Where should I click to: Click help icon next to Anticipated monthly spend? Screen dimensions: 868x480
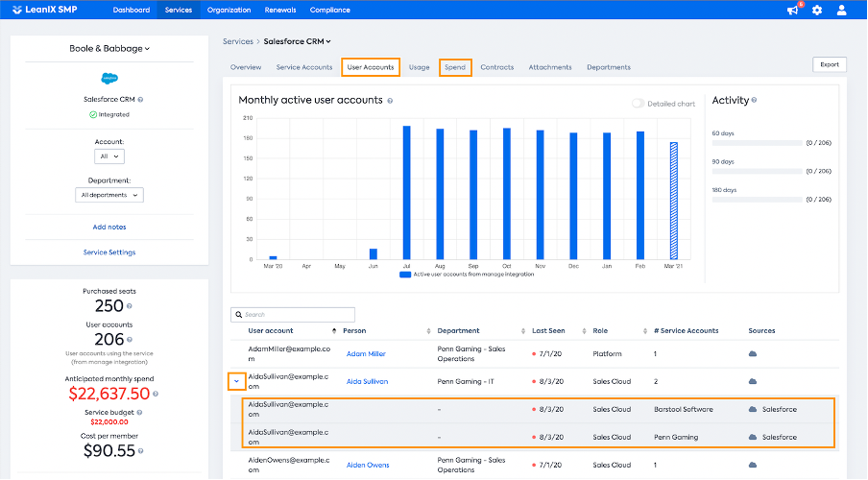(x=156, y=394)
